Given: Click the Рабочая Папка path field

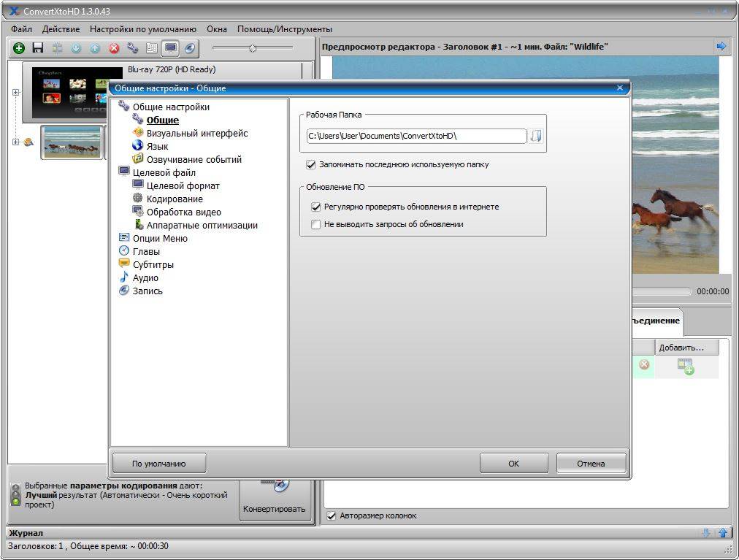Looking at the screenshot, I should (416, 137).
